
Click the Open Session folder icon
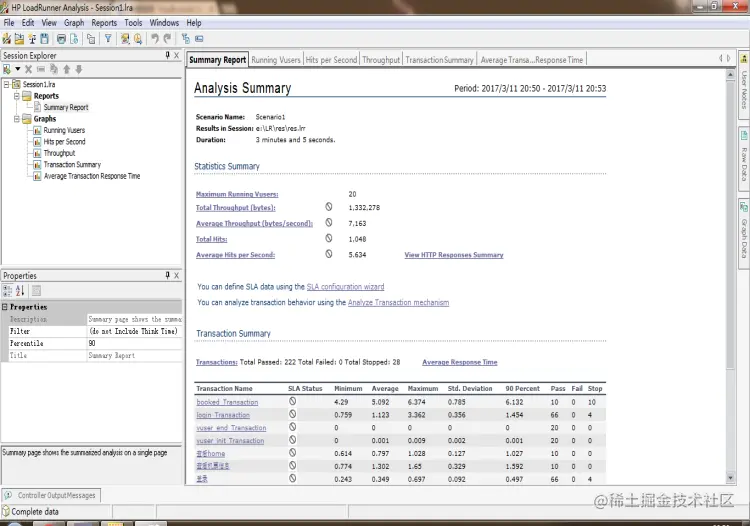(19, 39)
